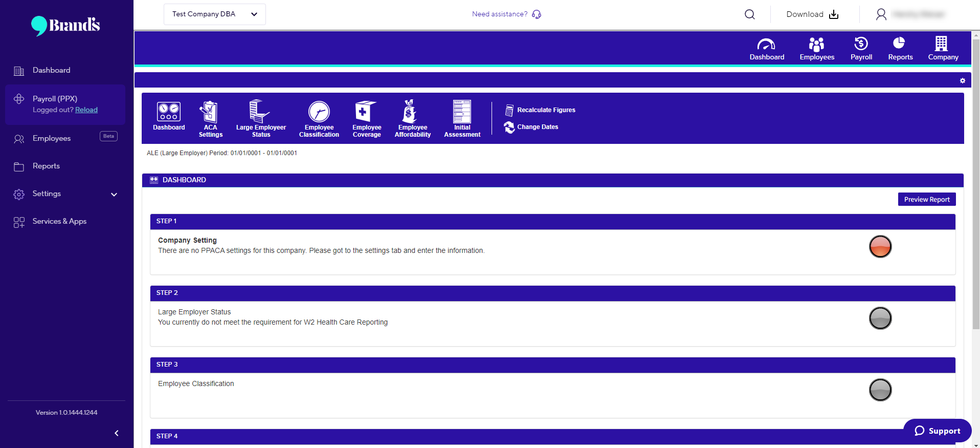980x448 pixels.
Task: Click the user profile icon
Action: tap(881, 14)
